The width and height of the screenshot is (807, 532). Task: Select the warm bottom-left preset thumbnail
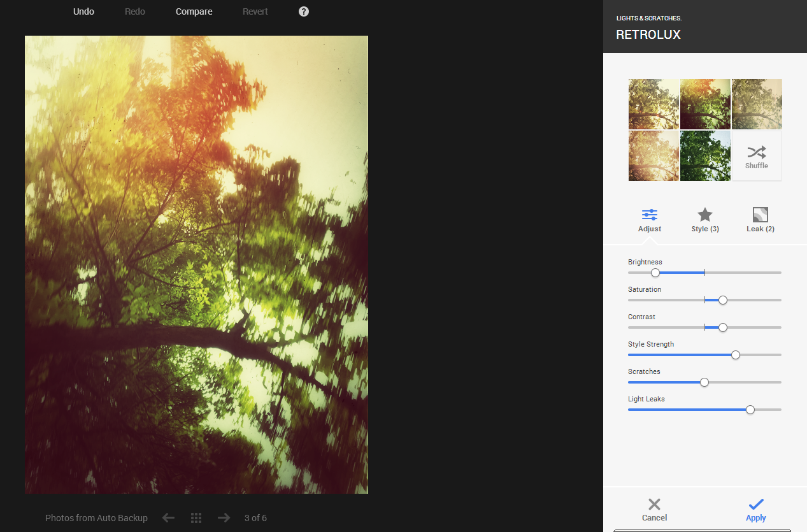[x=653, y=156]
